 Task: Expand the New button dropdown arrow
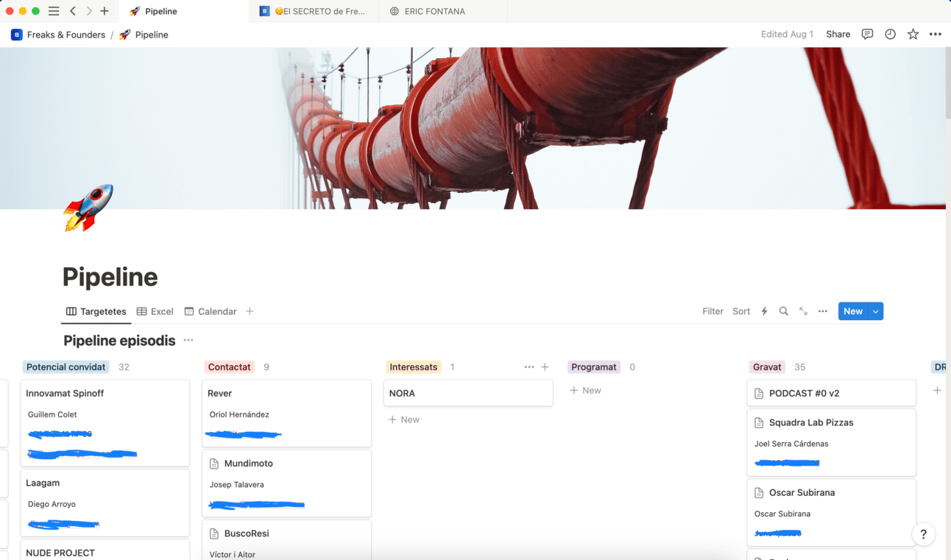876,311
